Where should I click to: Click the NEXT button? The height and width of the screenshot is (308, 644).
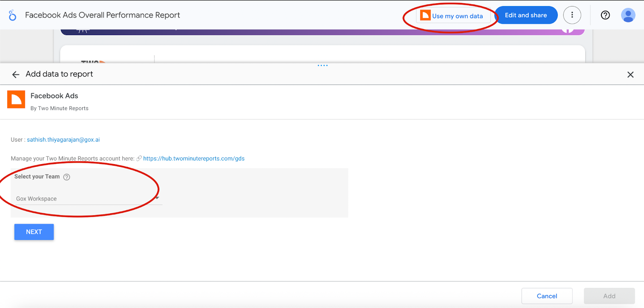tap(34, 232)
